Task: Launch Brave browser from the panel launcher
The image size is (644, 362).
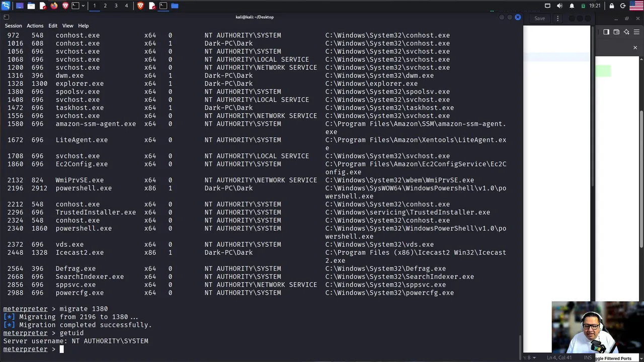Action: coord(65,6)
